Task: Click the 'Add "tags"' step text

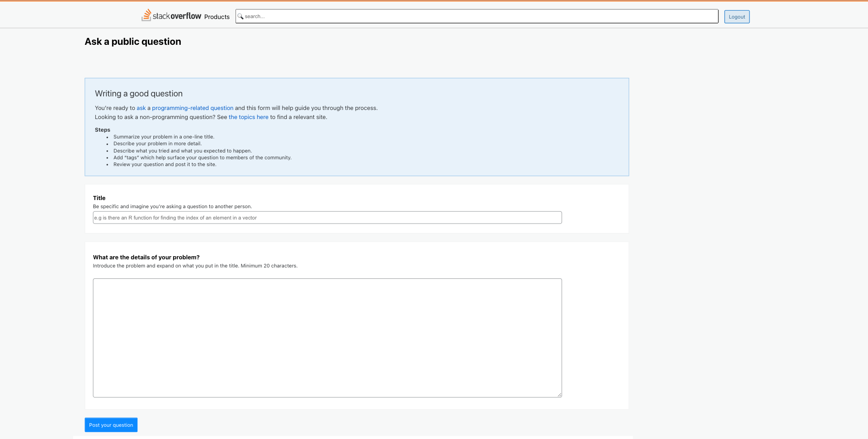Action: pos(203,157)
